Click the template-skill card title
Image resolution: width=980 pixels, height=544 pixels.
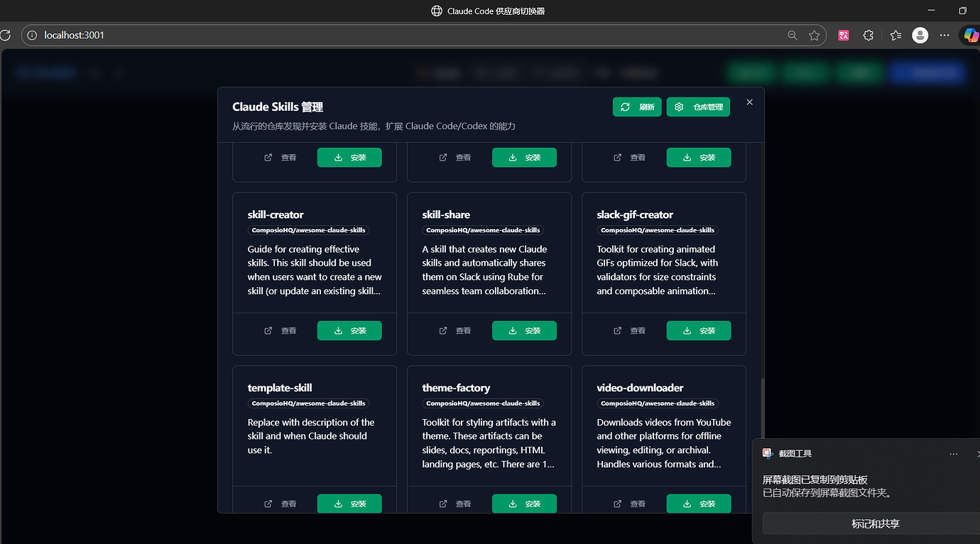[x=280, y=388]
